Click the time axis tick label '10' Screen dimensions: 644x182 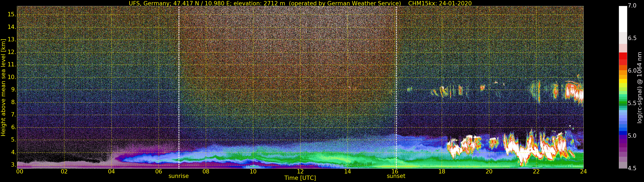253,172
